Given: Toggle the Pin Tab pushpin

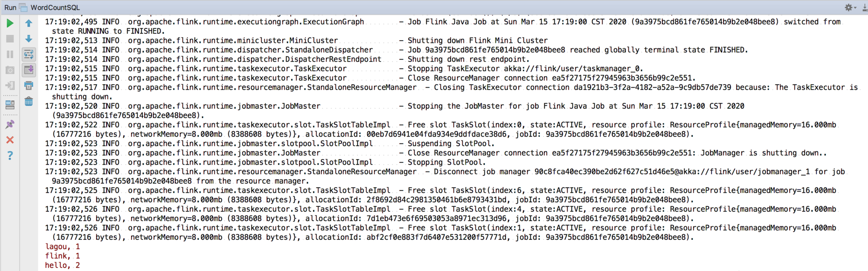Looking at the screenshot, I should (x=10, y=124).
